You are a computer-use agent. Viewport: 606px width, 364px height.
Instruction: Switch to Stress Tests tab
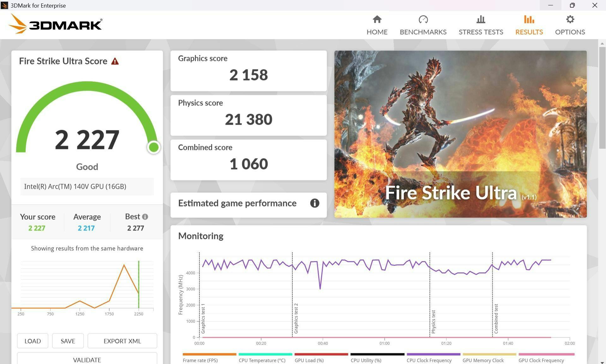(481, 25)
